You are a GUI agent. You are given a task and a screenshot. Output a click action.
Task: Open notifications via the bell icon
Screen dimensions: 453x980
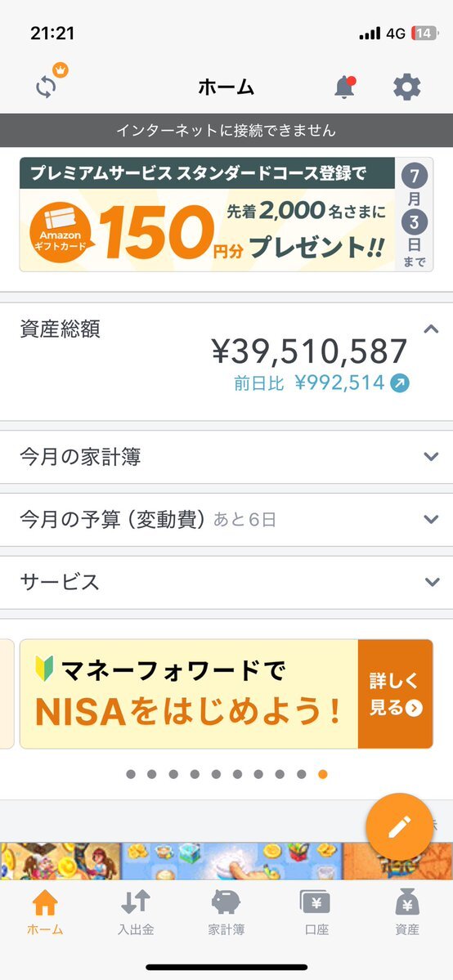[x=345, y=87]
